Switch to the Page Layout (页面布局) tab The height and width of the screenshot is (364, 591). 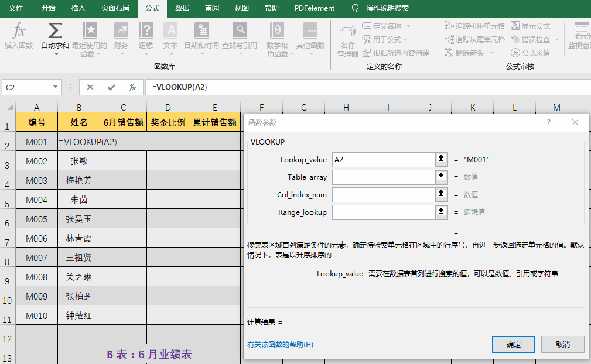click(x=115, y=8)
